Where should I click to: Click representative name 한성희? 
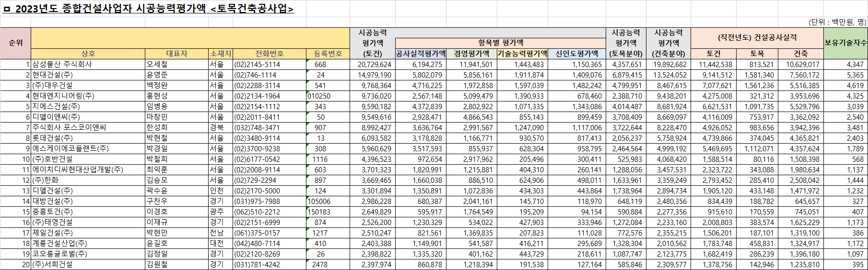[x=157, y=127]
